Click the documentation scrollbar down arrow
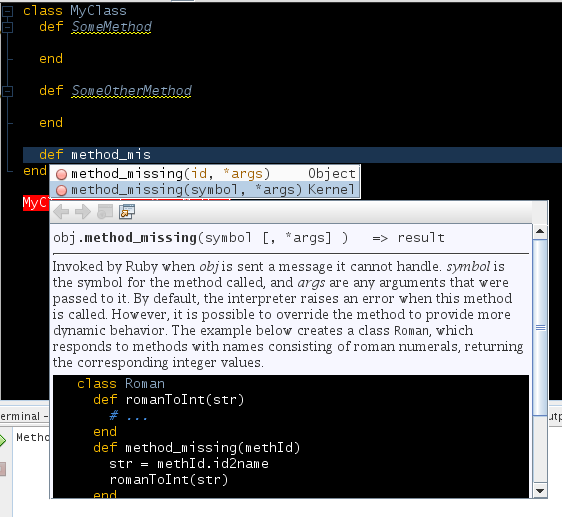562x517 pixels. (x=540, y=490)
